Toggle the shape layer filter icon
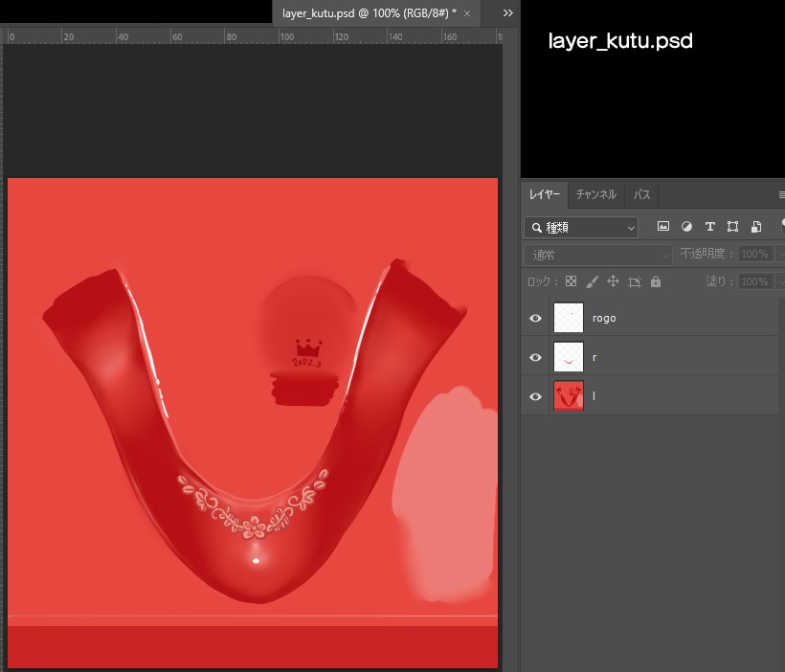This screenshot has height=672, width=785. pos(733,227)
